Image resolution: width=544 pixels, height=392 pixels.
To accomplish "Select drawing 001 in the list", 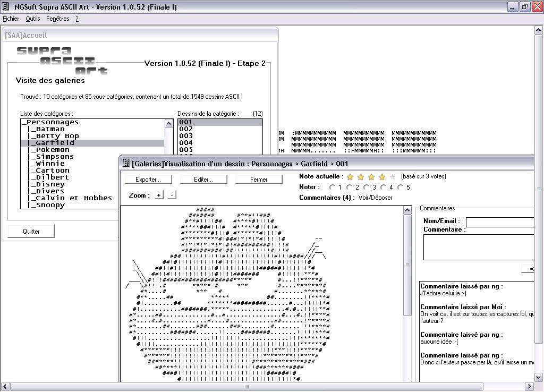I will 220,122.
